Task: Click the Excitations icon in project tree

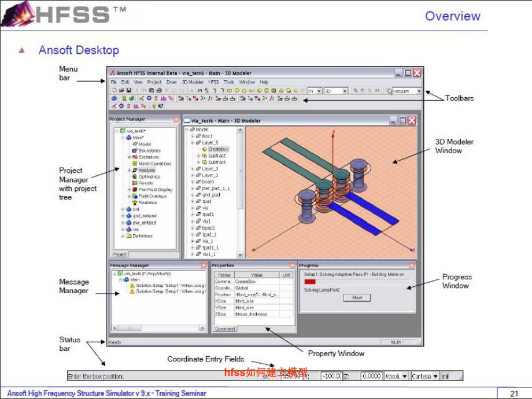Action: [135, 157]
